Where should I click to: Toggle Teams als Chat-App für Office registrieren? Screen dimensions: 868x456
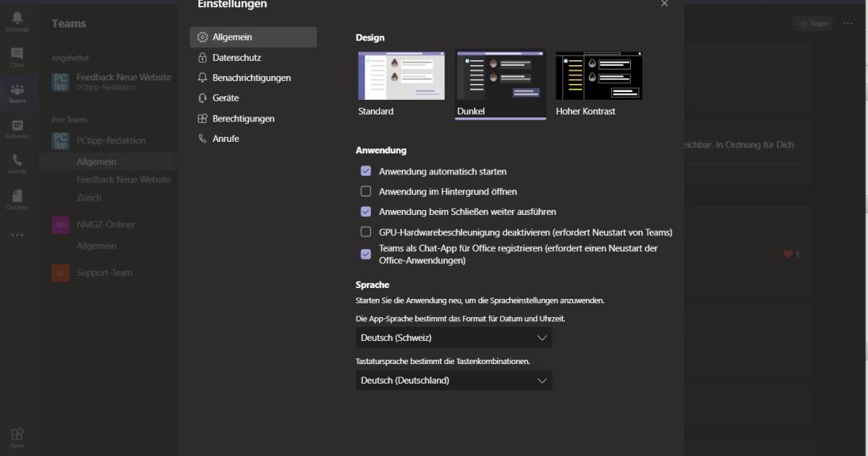coord(366,254)
